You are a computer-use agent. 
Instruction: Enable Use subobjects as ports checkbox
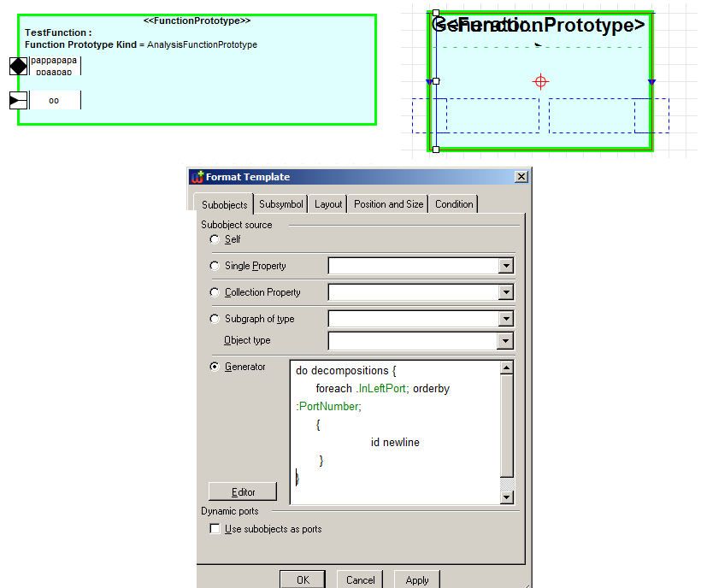215,529
